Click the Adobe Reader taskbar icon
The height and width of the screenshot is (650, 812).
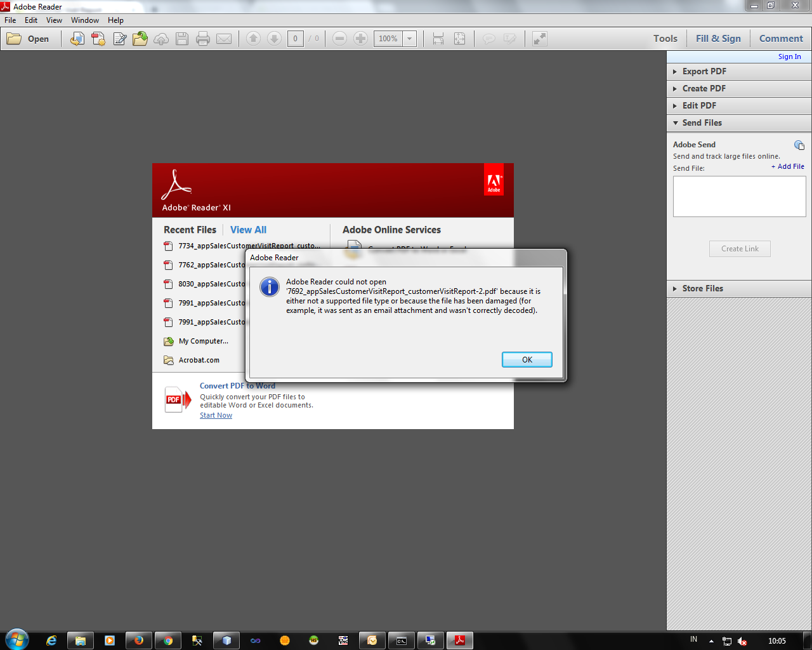460,640
